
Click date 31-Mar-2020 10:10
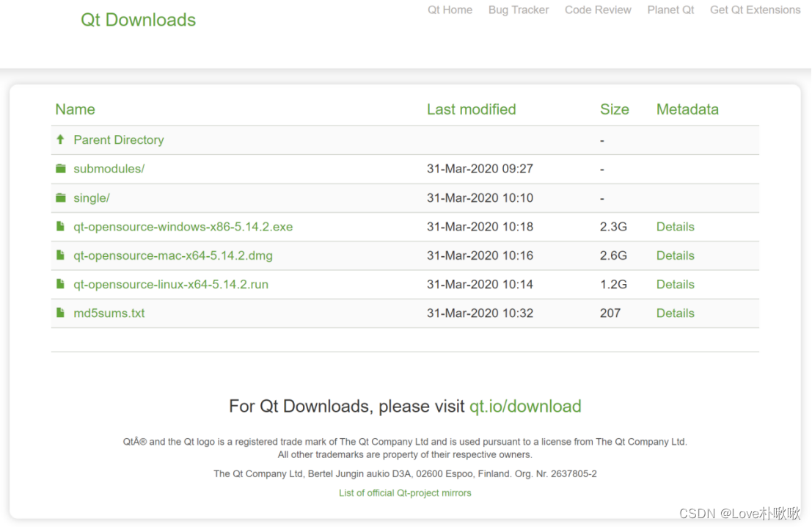[x=480, y=198]
